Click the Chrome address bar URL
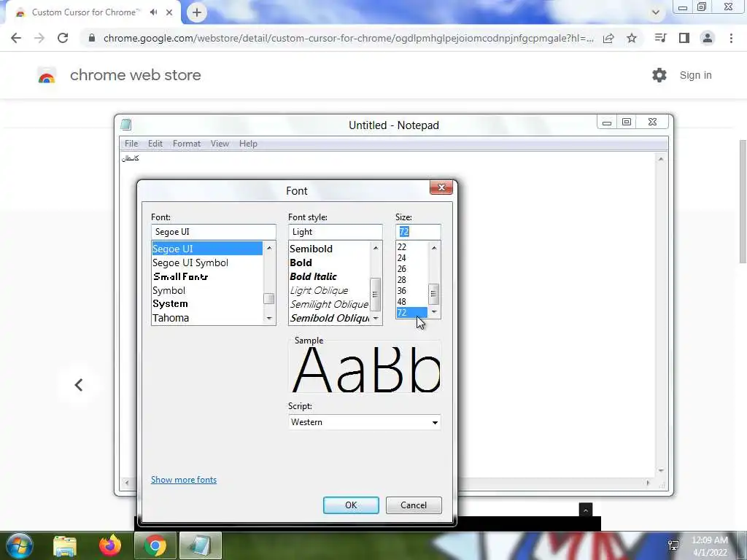Screen dimensions: 747x560 348,38
